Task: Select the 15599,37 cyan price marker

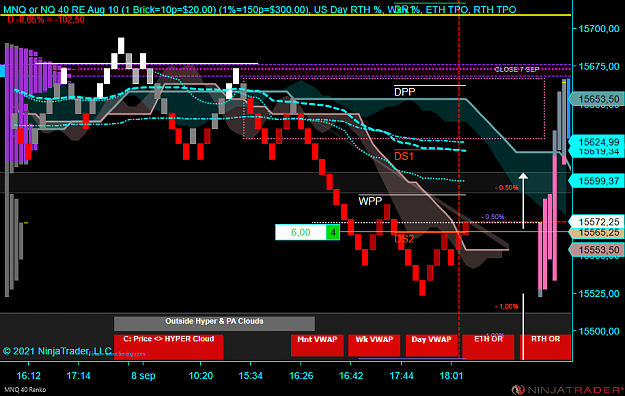Action: tap(596, 181)
